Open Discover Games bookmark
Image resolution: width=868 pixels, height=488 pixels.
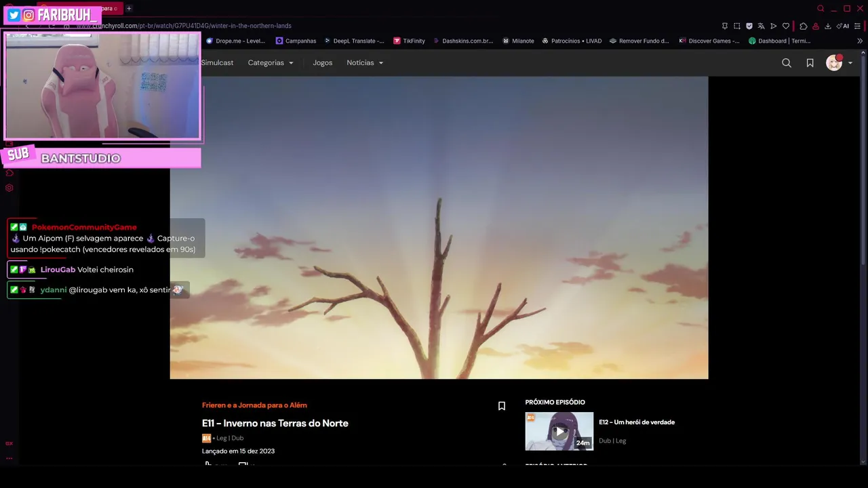[x=709, y=41]
